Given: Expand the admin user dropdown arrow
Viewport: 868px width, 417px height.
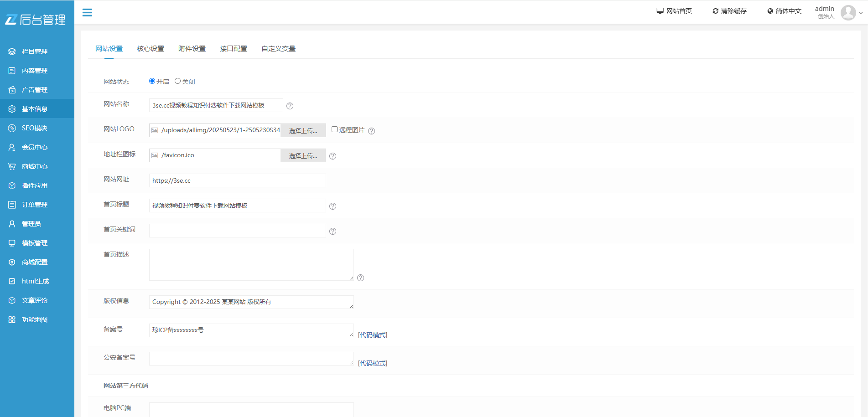Looking at the screenshot, I should click(x=861, y=13).
